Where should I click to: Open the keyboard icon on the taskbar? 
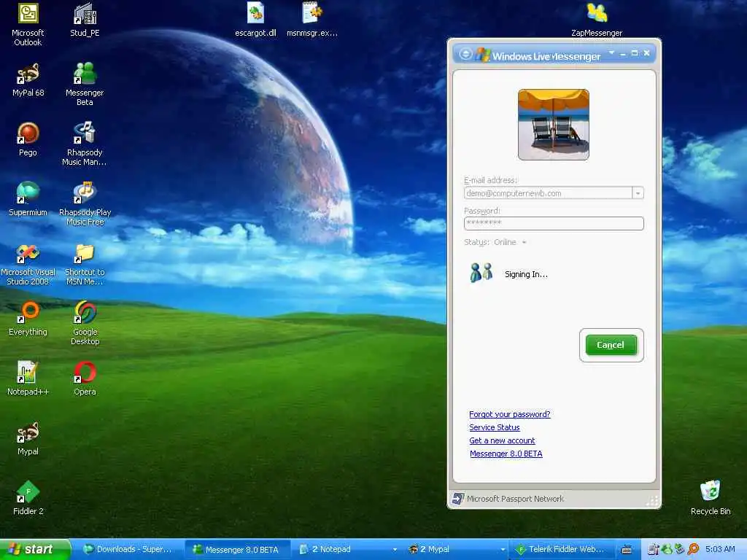click(627, 550)
